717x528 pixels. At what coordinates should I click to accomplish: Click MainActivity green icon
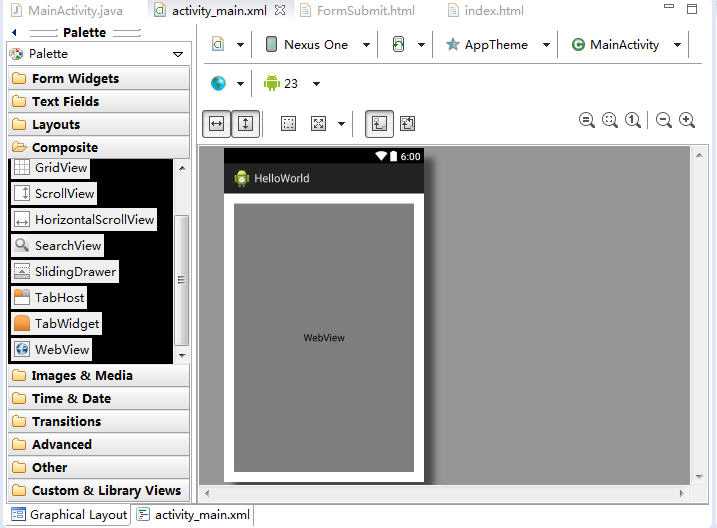[578, 44]
